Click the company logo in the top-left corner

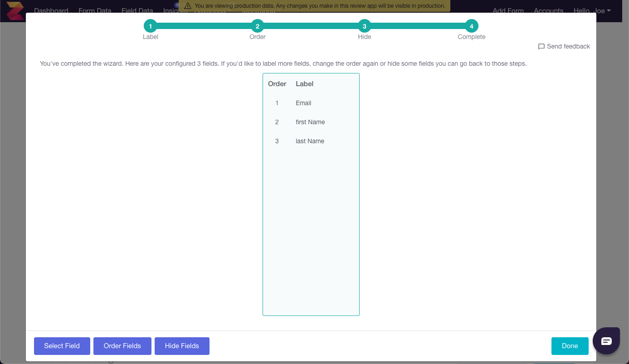(15, 10)
